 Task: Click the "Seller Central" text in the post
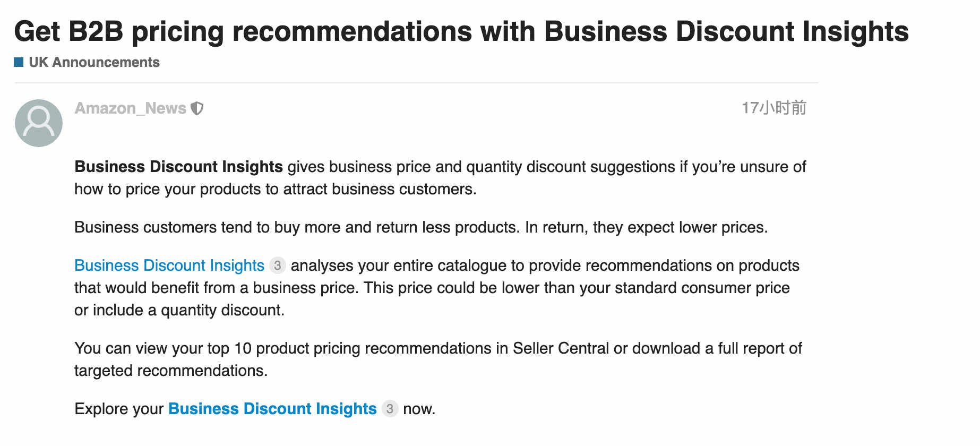click(x=561, y=348)
